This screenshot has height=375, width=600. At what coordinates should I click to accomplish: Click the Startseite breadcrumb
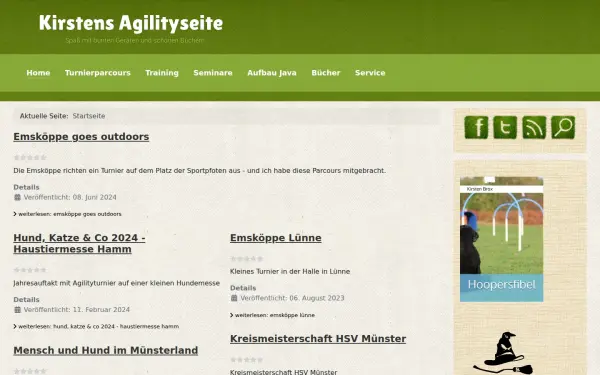point(89,116)
